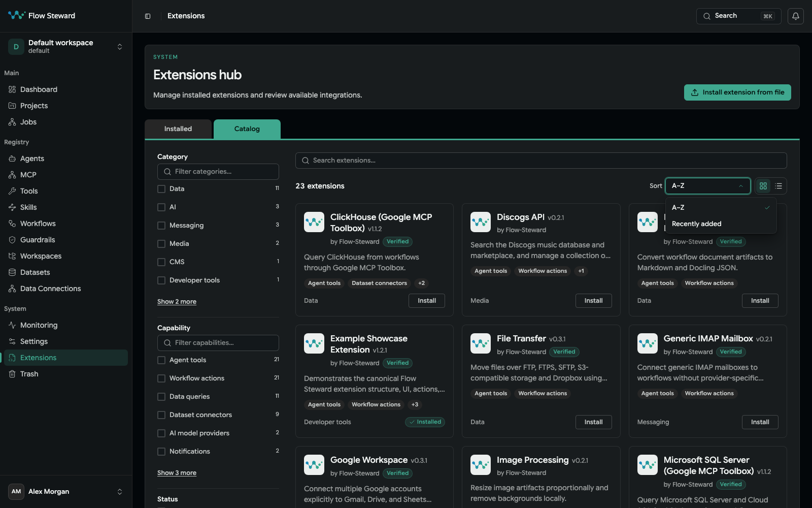
Task: Switch to the Installed tab
Action: point(178,129)
